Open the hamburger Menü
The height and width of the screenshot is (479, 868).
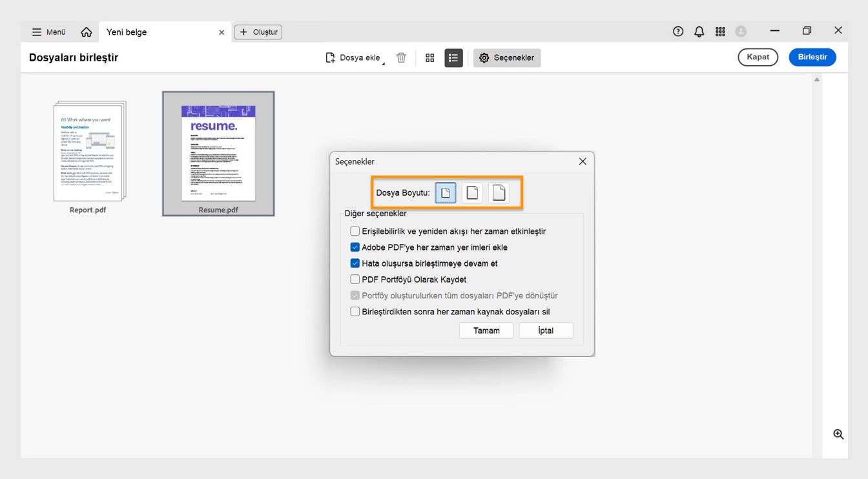click(49, 32)
